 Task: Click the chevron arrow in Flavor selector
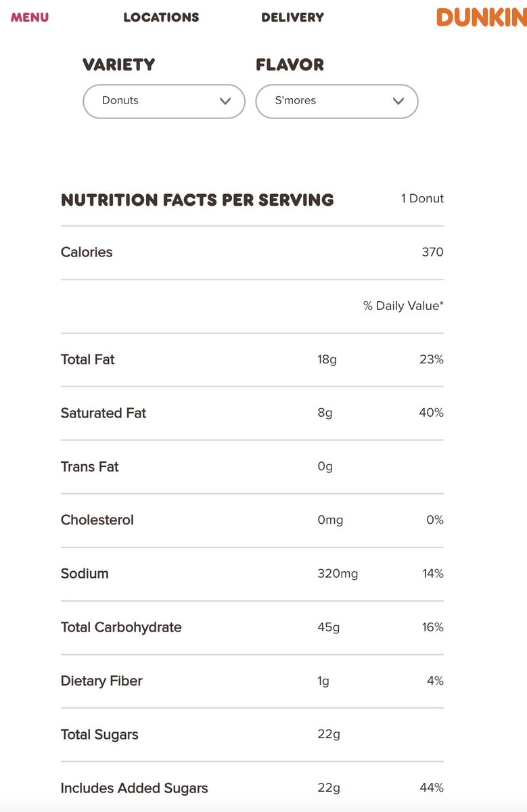click(x=398, y=101)
